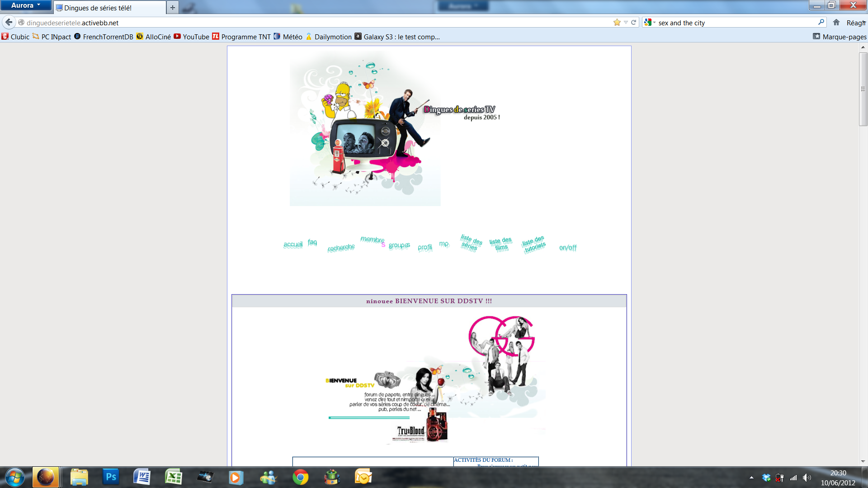The image size is (868, 488).
Task: Reload the current page
Action: [x=634, y=23]
